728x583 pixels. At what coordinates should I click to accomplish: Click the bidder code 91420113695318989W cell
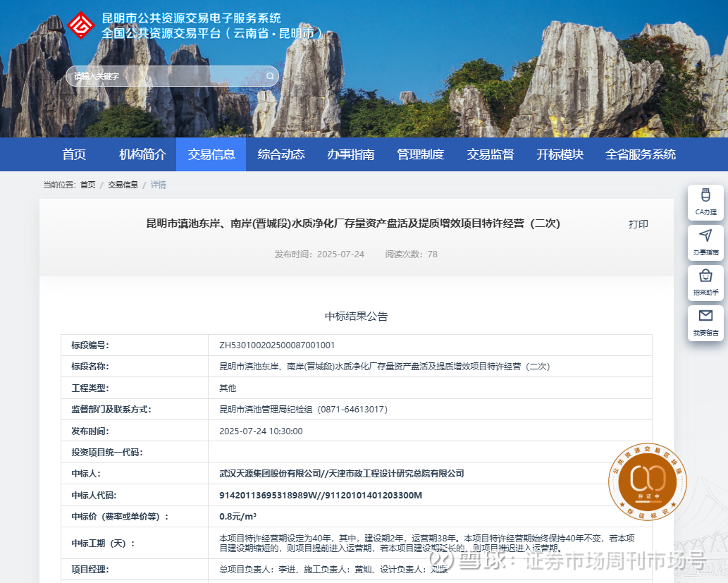coord(430,495)
